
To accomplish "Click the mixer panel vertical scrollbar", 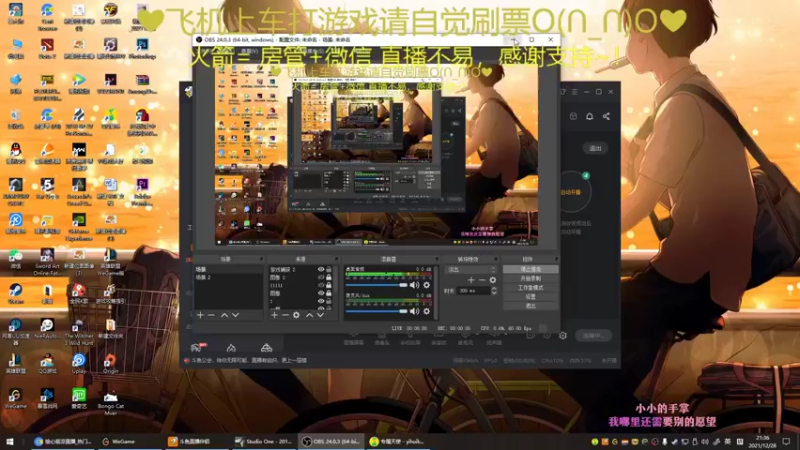I will click(x=437, y=293).
